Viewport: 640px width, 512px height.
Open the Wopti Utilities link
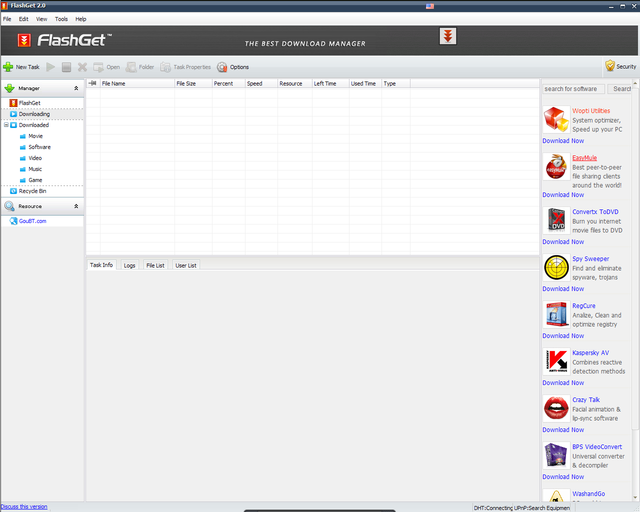591,111
